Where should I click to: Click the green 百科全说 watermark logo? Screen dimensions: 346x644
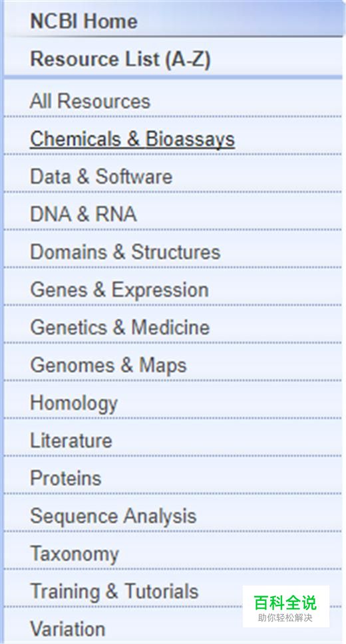point(285,603)
